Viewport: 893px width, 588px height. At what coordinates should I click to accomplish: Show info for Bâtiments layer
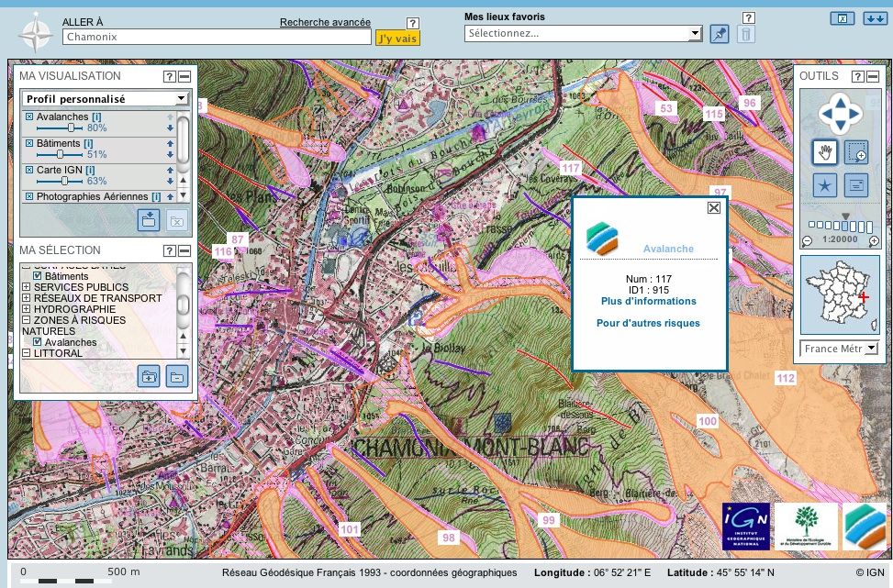coord(88,143)
